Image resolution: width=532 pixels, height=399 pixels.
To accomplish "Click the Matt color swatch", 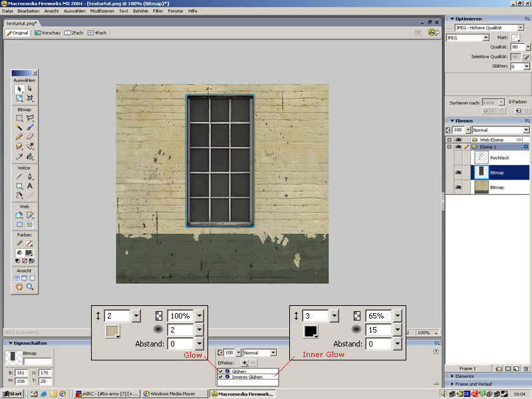I will pyautogui.click(x=515, y=38).
